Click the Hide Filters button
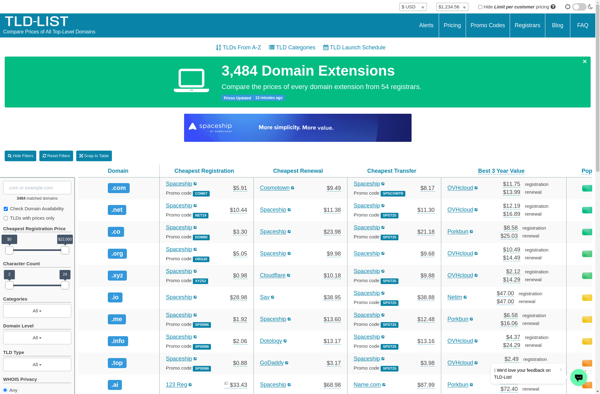Viewport: 600px width, 394px height. [x=20, y=156]
